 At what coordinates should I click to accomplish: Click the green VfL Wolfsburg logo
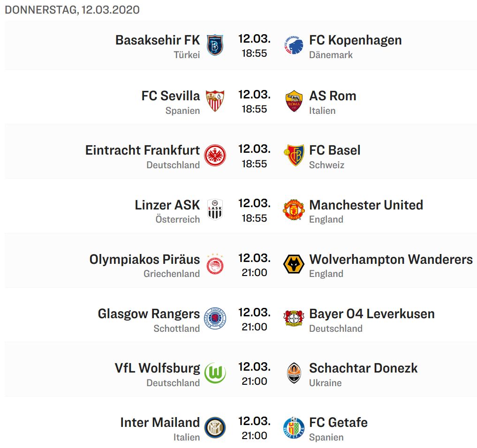(x=215, y=373)
